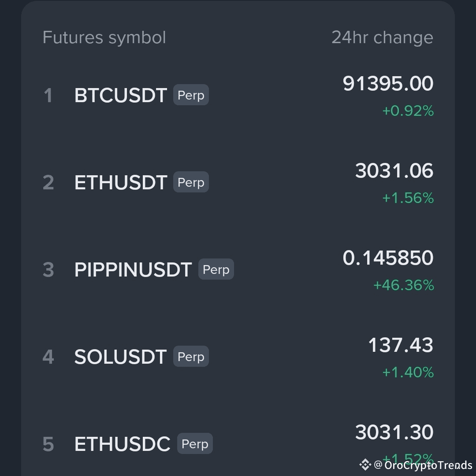Tap the Perp badge beside SOLUSDT
Viewport: 476px width, 476px height.
pyautogui.click(x=191, y=357)
